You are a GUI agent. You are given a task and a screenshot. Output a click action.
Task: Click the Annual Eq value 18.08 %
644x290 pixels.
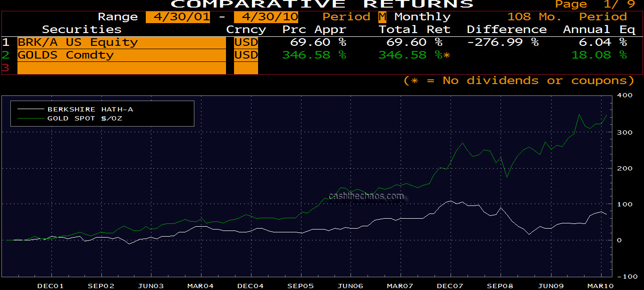(x=599, y=55)
